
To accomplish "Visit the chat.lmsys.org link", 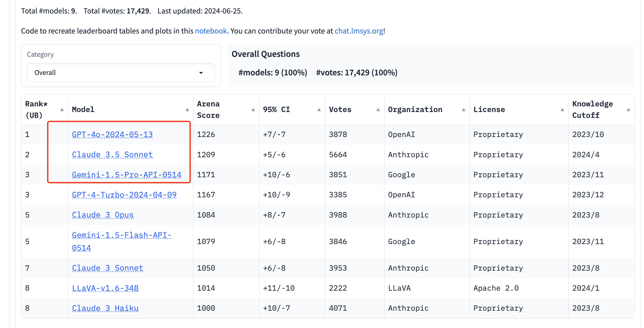I will [359, 31].
